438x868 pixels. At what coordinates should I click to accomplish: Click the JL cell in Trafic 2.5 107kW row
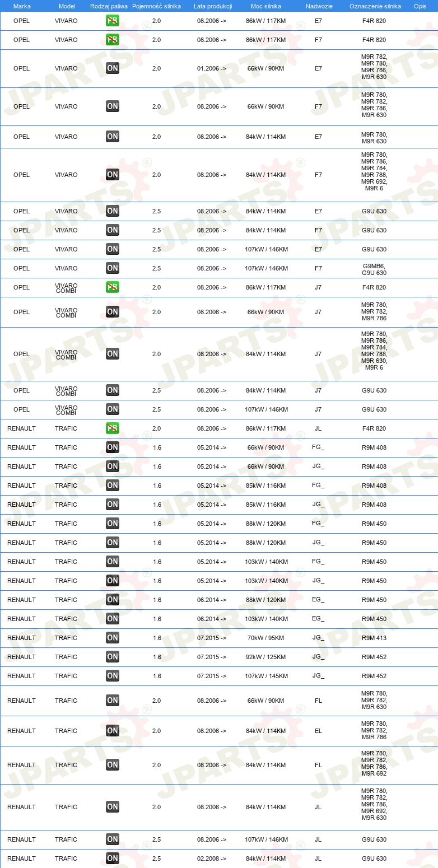[x=318, y=839]
